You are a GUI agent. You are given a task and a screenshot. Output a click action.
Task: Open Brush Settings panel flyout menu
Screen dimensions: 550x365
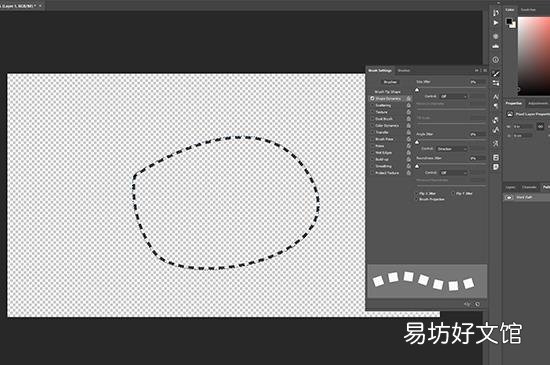point(485,70)
